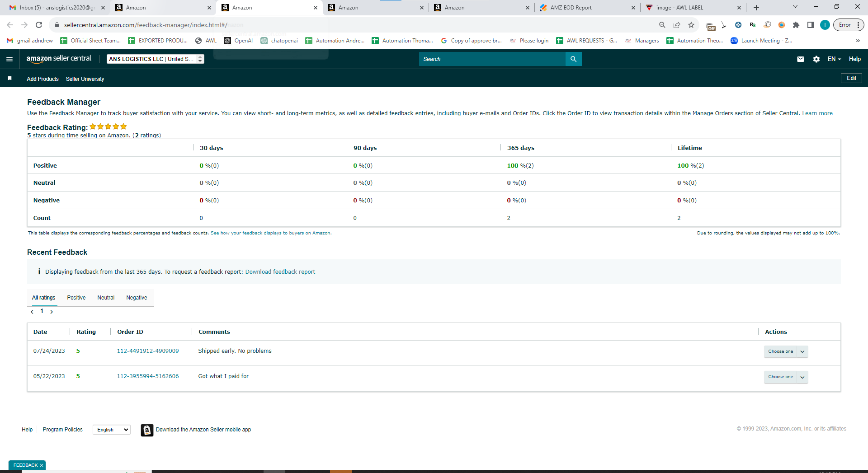Viewport: 868px width, 473px height.
Task: Open the EN language dropdown
Action: point(834,59)
